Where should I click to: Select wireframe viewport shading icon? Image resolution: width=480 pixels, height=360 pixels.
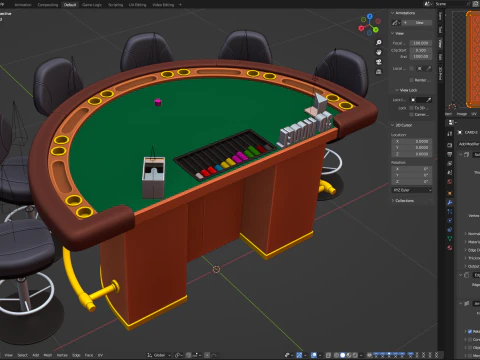coord(336,355)
